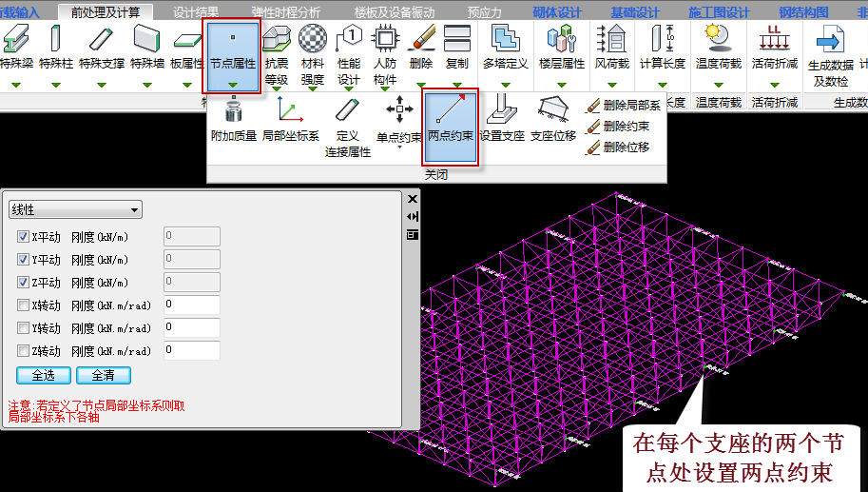Image resolution: width=868 pixels, height=492 pixels.
Task: Click 删除约束 delete constraint
Action: 618,127
